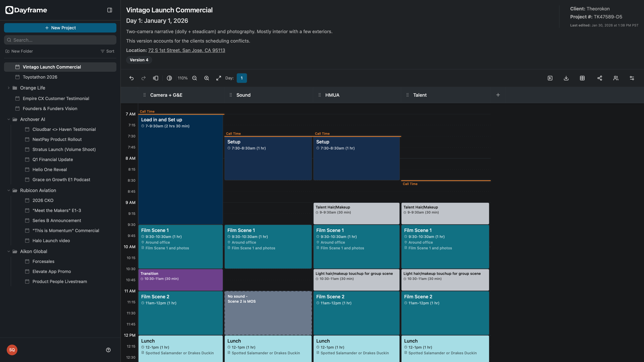Click the Search input field
Screen dimensions: 644x362
(60, 40)
